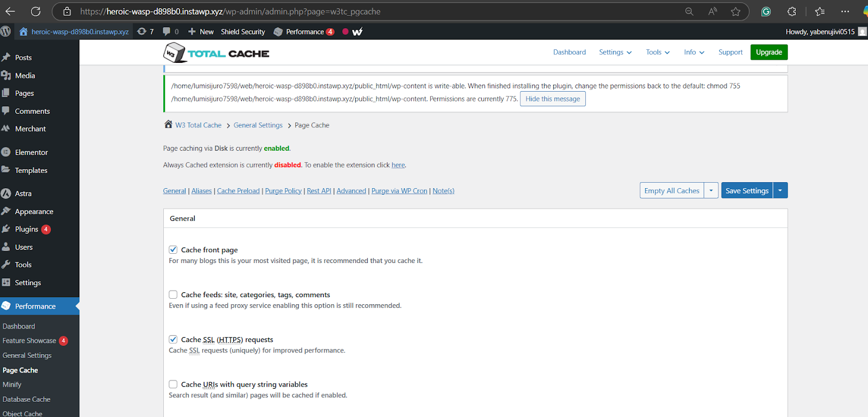868x417 pixels.
Task: Open Howdy, yabenujivi0515 account menu
Action: pyautogui.click(x=826, y=31)
